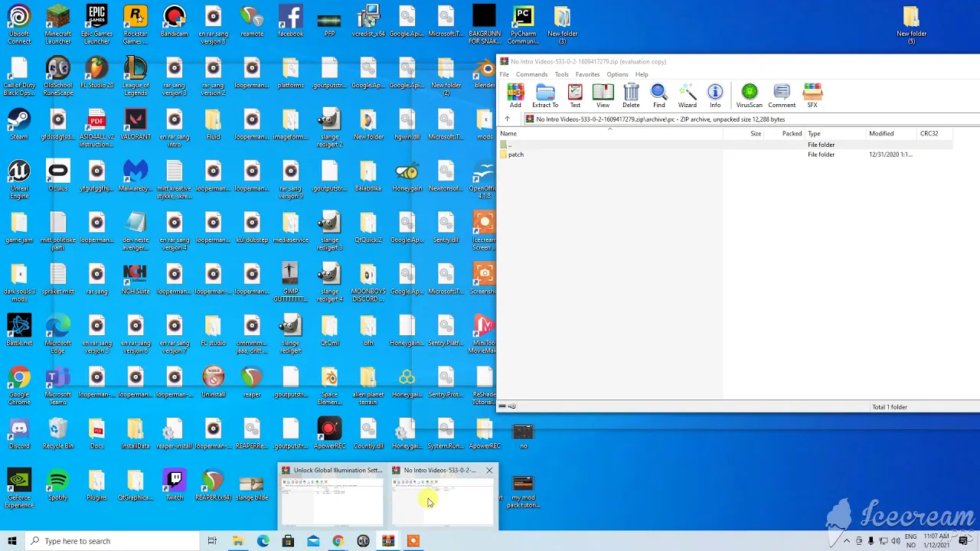
Task: Switch to No Intro Videos preview thumbnail
Action: (x=443, y=501)
